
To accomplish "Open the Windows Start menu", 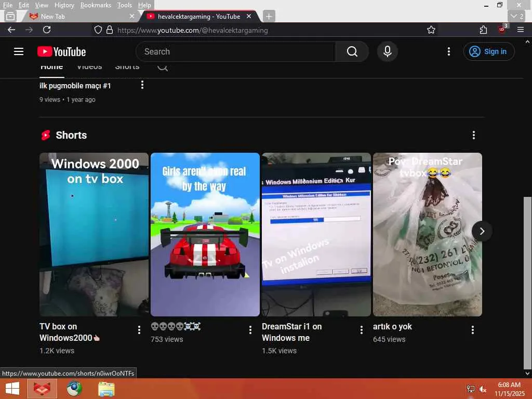I will [x=12, y=389].
